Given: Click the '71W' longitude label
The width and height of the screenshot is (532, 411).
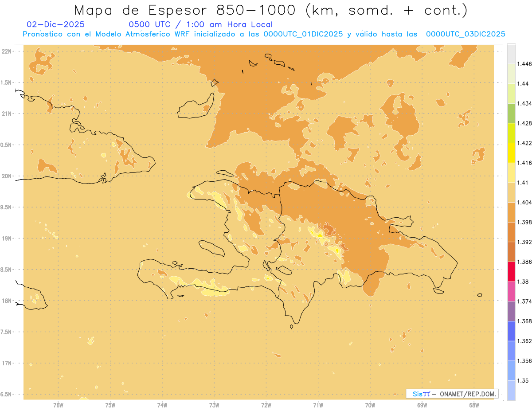Looking at the screenshot, I should coord(318,405).
